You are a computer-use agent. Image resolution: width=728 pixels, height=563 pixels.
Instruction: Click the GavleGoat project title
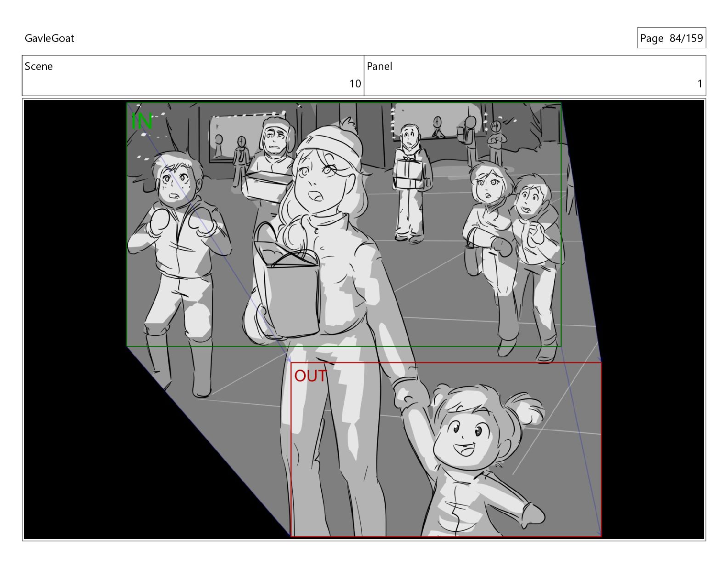49,38
